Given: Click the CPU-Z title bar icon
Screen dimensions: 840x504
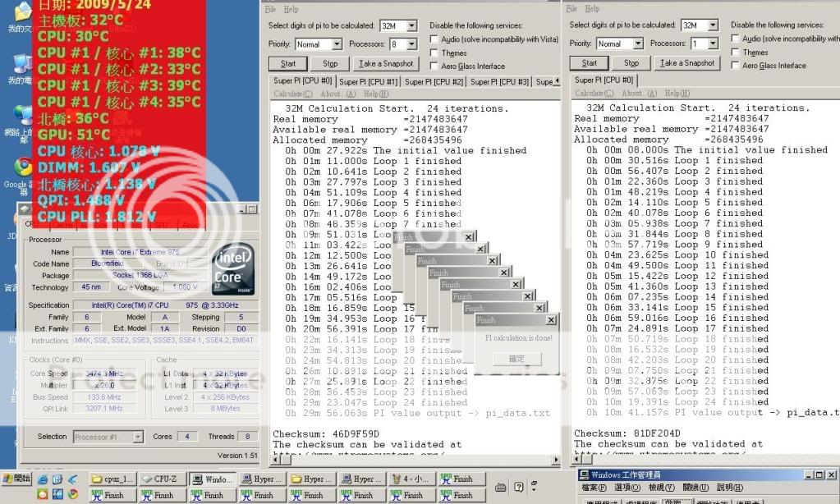Looking at the screenshot, I should point(25,208).
